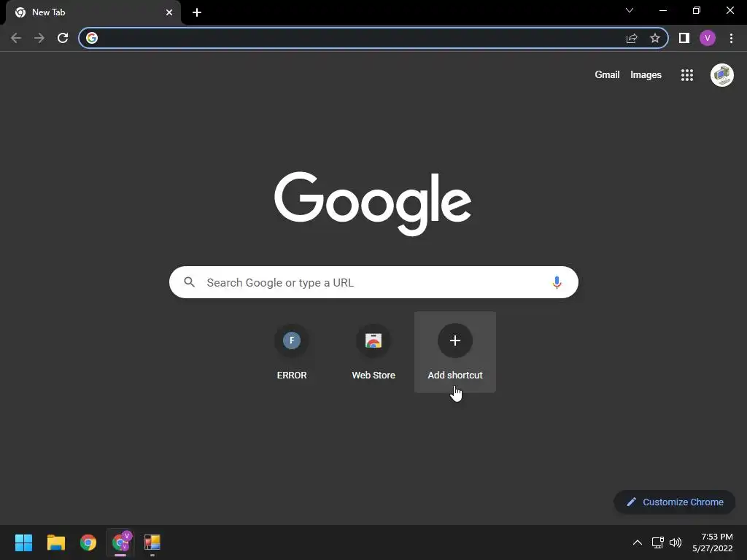
Task: Click the forward navigation arrow
Action: [x=39, y=38]
